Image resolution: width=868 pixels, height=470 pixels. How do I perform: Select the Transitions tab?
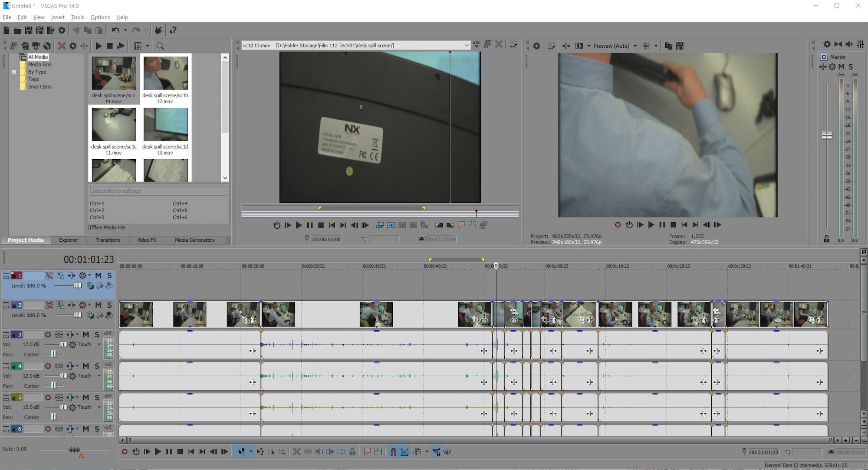(x=106, y=240)
